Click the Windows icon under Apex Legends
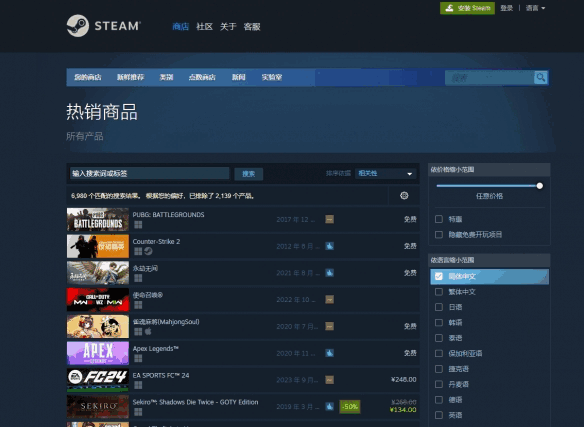This screenshot has height=427, width=584. tap(138, 358)
